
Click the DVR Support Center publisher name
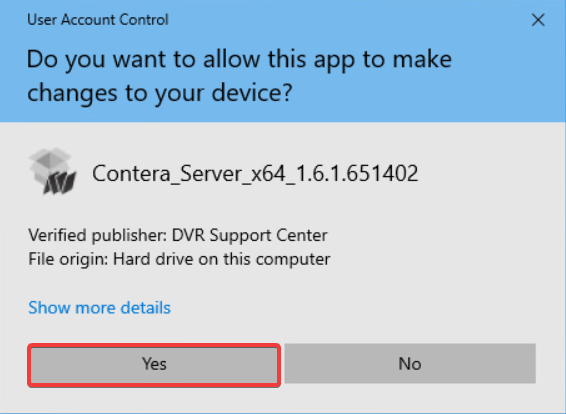(249, 235)
